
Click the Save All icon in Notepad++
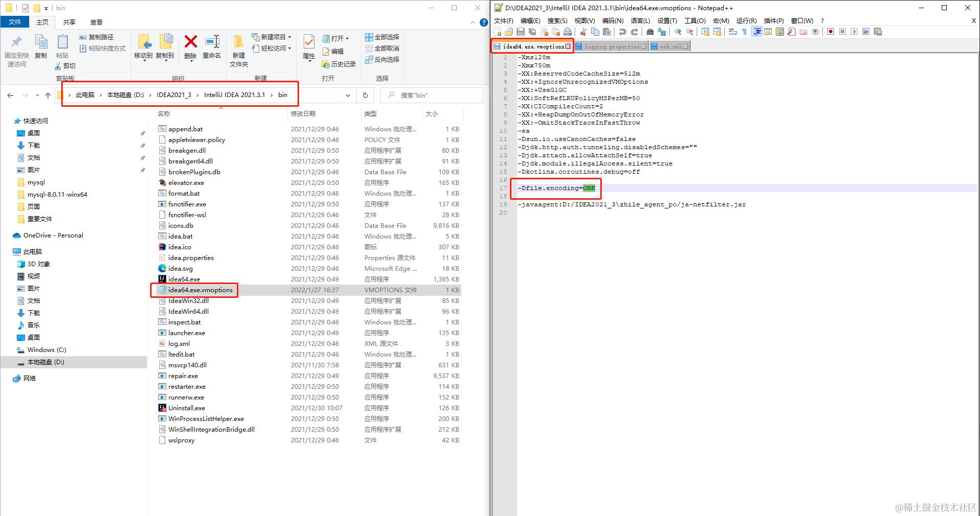(532, 32)
